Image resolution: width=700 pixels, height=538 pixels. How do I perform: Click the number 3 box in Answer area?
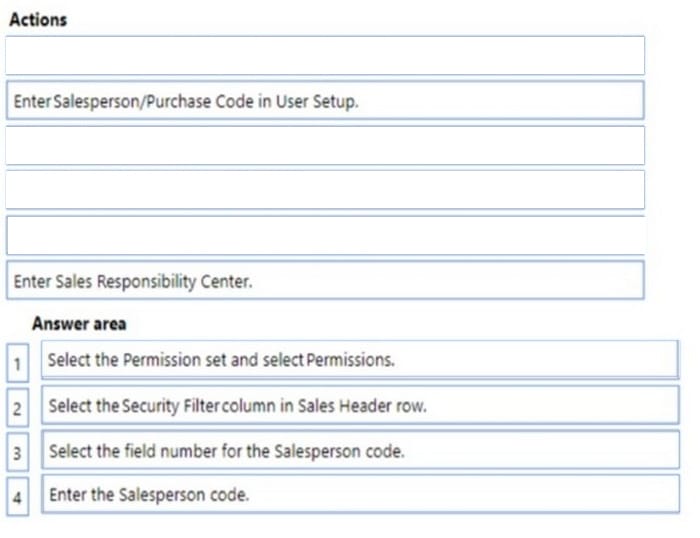point(17,452)
